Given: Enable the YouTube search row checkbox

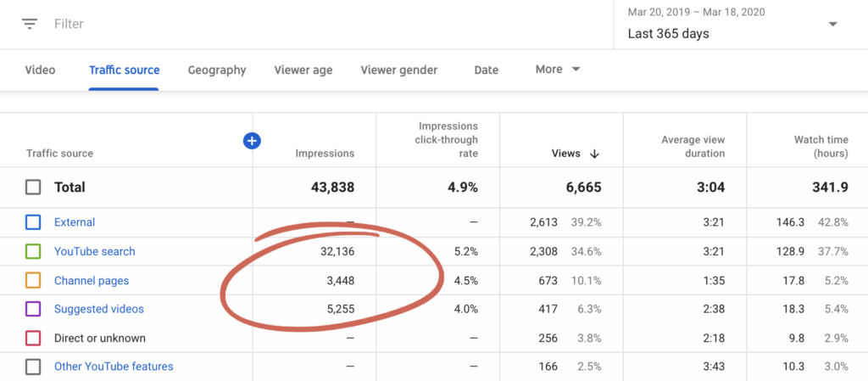Looking at the screenshot, I should point(33,251).
